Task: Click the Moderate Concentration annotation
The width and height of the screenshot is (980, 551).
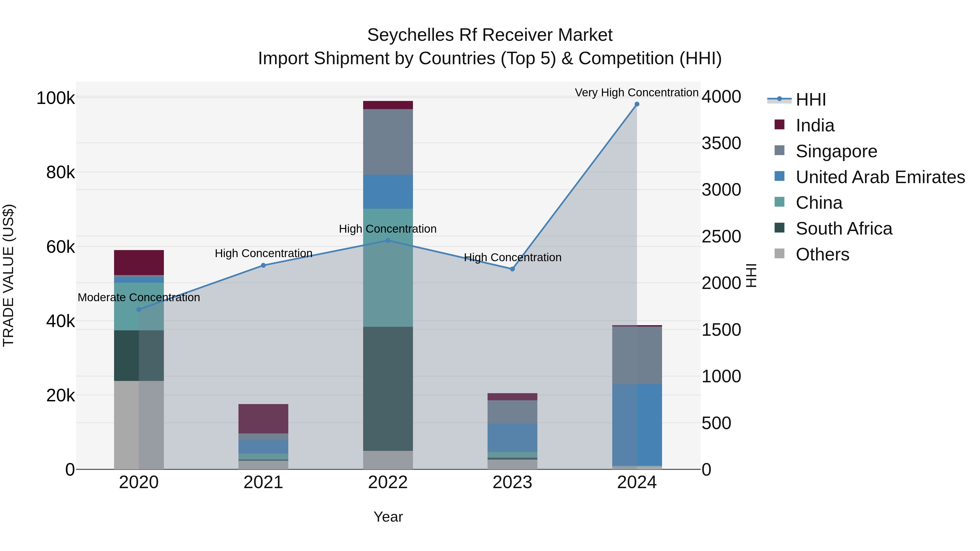Action: coord(139,297)
